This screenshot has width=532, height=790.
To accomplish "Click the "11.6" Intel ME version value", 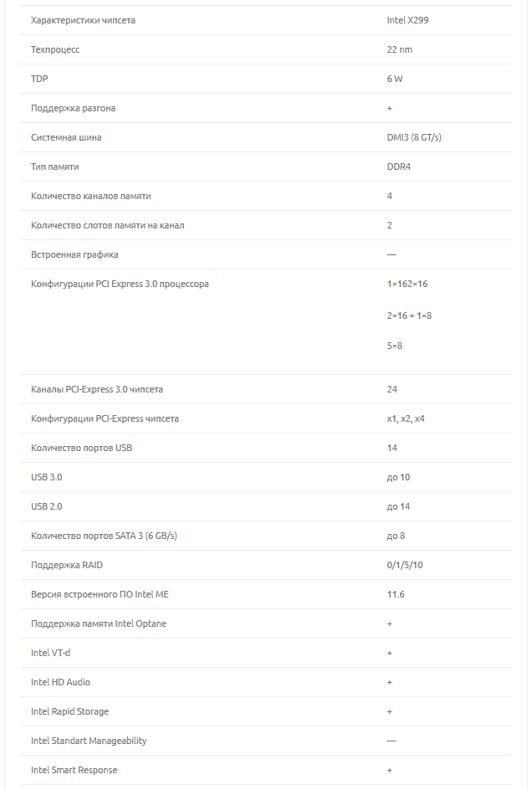I will [x=396, y=594].
